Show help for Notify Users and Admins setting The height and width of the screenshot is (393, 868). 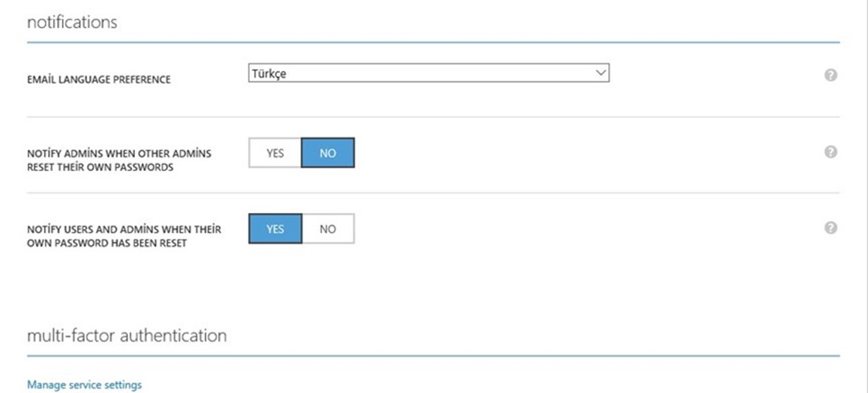pos(830,227)
